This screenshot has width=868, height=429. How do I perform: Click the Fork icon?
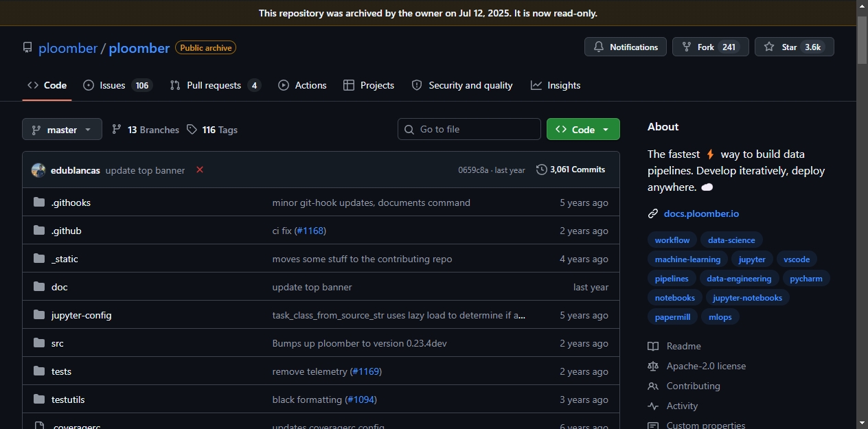pyautogui.click(x=686, y=47)
